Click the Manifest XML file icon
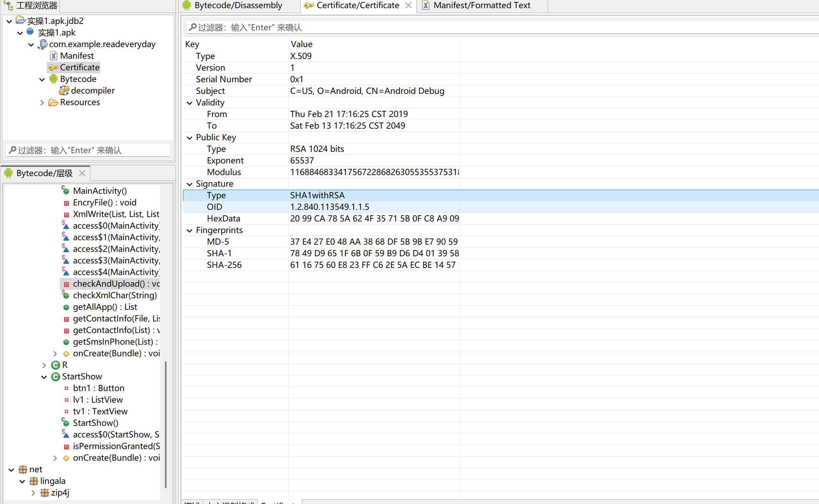The width and height of the screenshot is (819, 504). pos(53,56)
